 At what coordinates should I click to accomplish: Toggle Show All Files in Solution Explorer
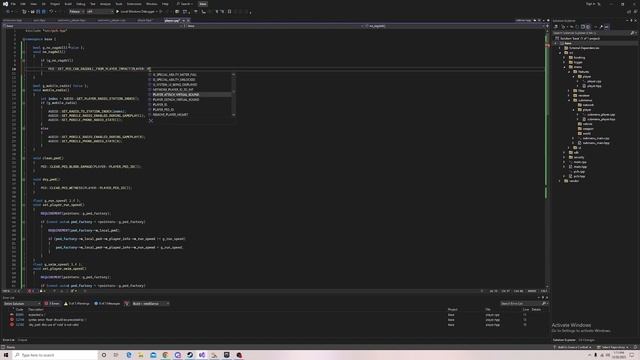(x=588, y=27)
